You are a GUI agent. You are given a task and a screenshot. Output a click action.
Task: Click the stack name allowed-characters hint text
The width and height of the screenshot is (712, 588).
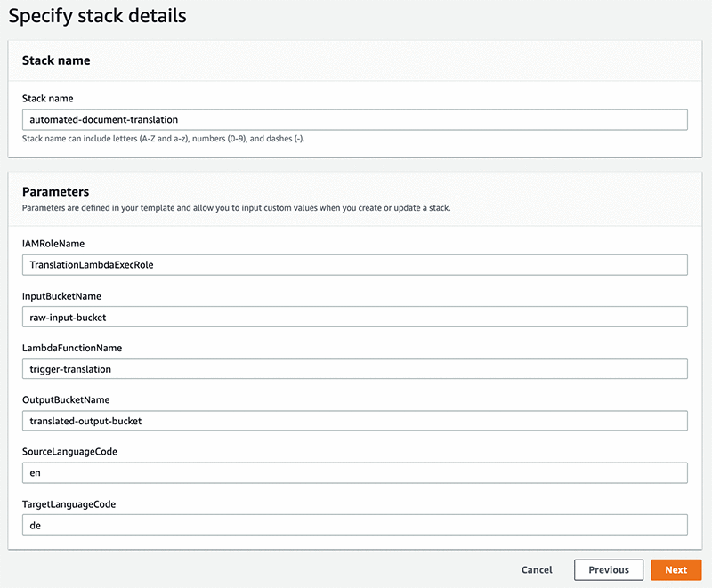click(164, 139)
